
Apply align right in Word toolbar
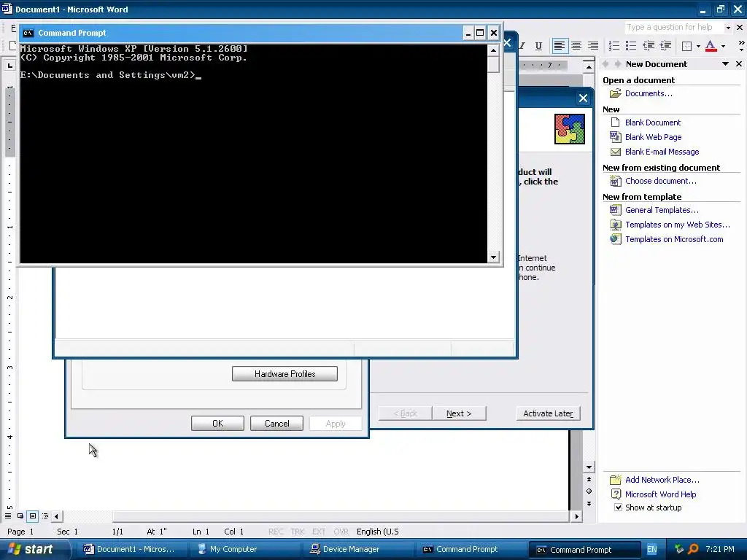pos(593,46)
